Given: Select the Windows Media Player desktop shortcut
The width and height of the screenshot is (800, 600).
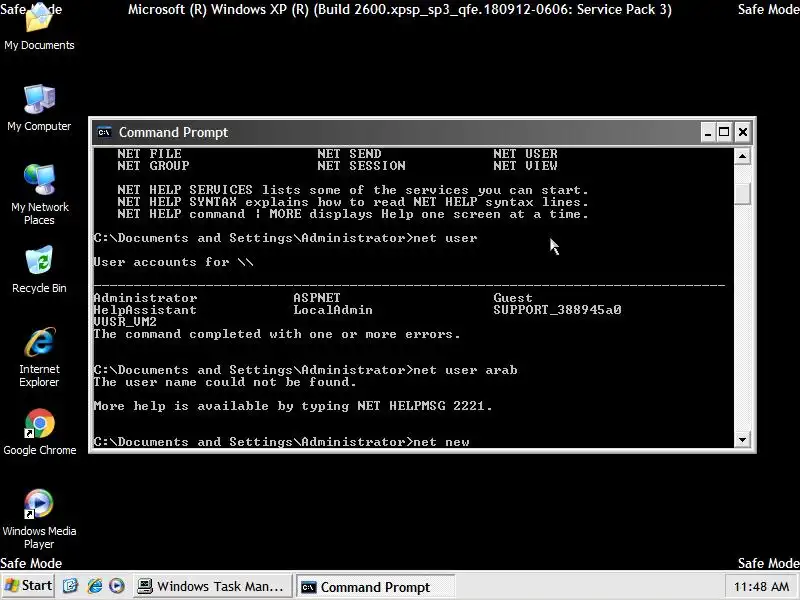Looking at the screenshot, I should [x=39, y=519].
